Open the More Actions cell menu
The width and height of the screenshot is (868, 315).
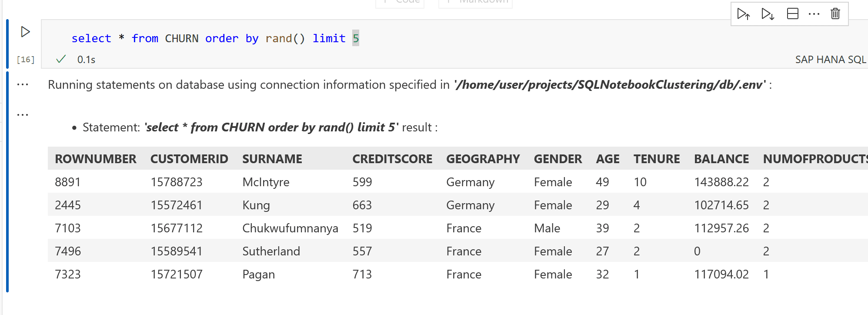pos(814,13)
